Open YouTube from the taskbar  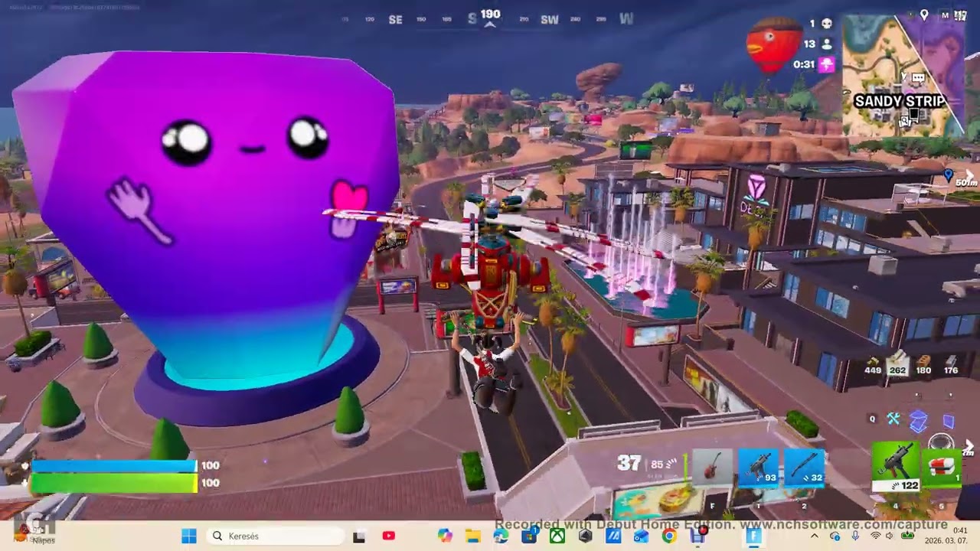coord(388,536)
